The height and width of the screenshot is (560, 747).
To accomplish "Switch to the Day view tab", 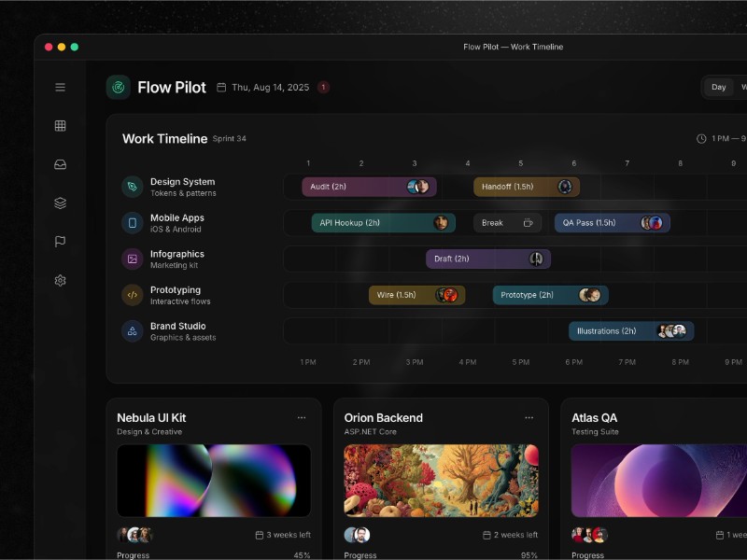I will pos(718,87).
